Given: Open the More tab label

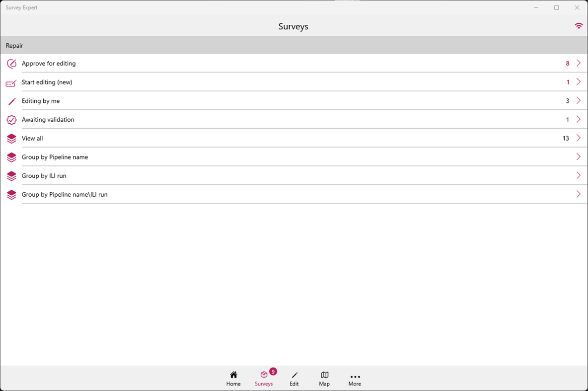Looking at the screenshot, I should tap(355, 384).
